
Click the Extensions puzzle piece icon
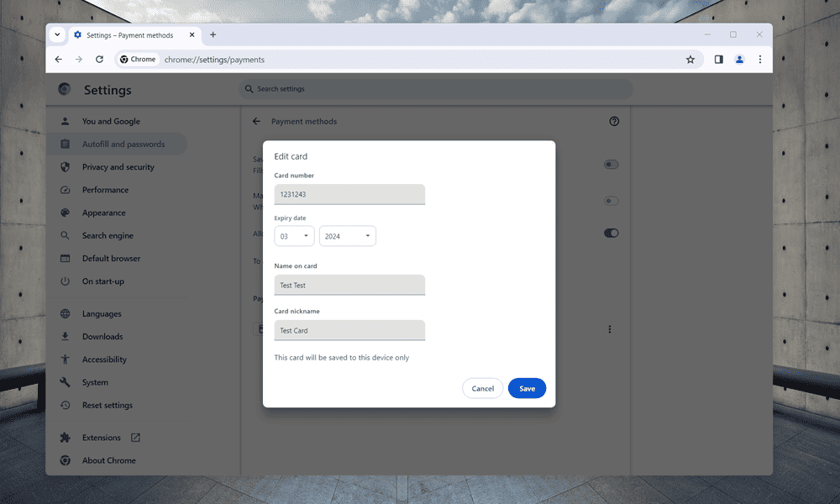(65, 438)
